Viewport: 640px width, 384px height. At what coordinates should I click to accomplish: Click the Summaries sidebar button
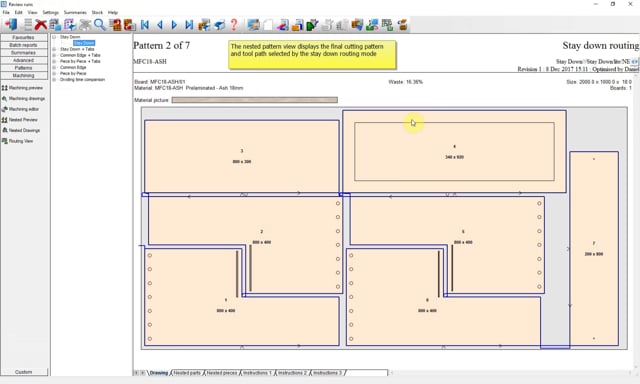(23, 53)
